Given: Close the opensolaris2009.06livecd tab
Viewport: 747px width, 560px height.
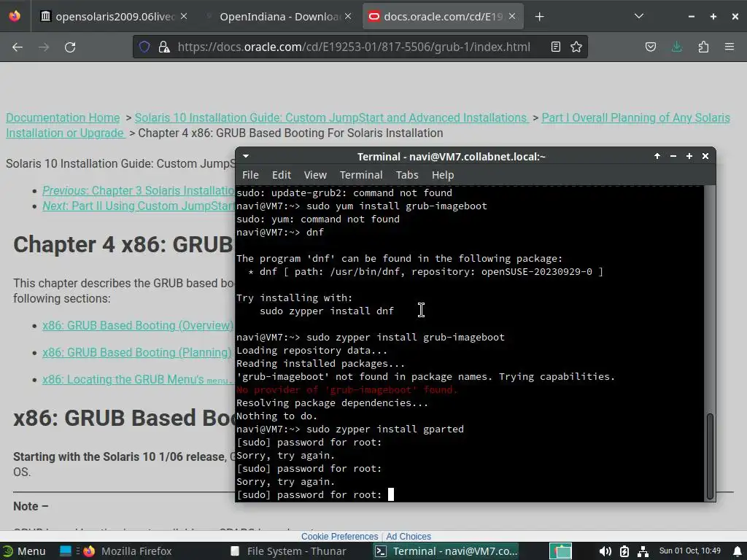Looking at the screenshot, I should (x=184, y=16).
